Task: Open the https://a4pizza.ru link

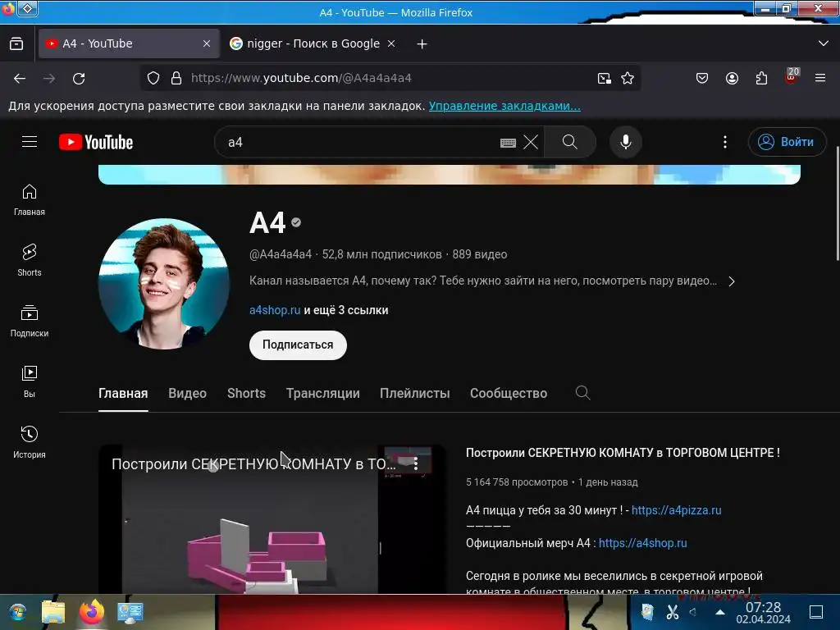Action: (676, 510)
